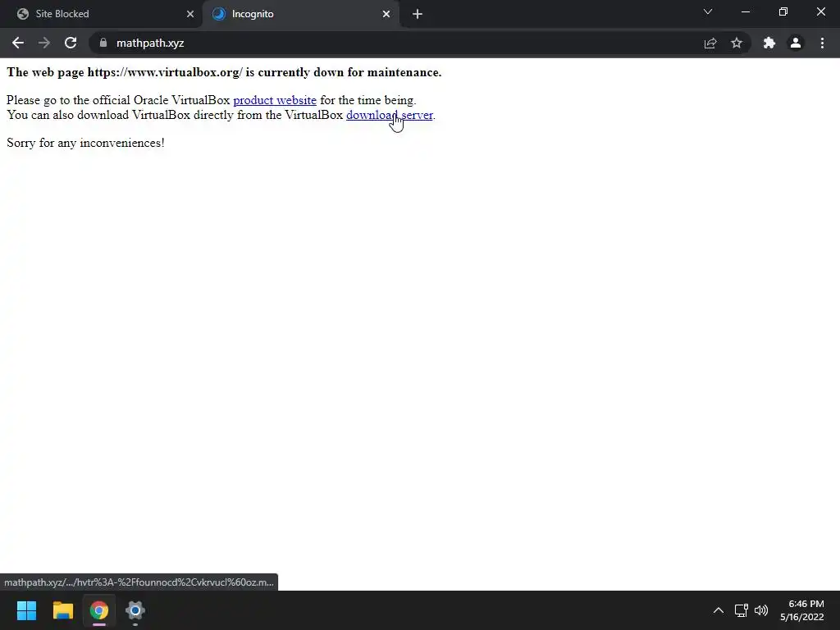Viewport: 840px width, 630px height.
Task: Open Chrome's three-dot menu
Action: pos(822,43)
